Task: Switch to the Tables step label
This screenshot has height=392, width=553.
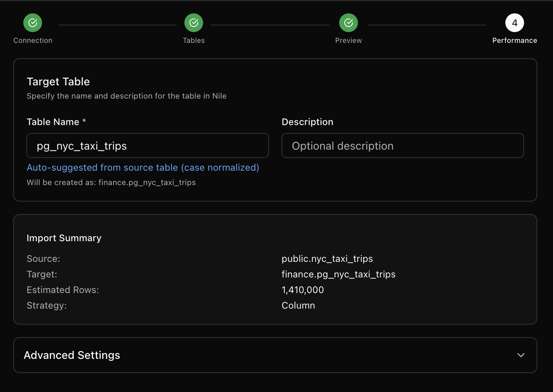Action: pos(194,41)
